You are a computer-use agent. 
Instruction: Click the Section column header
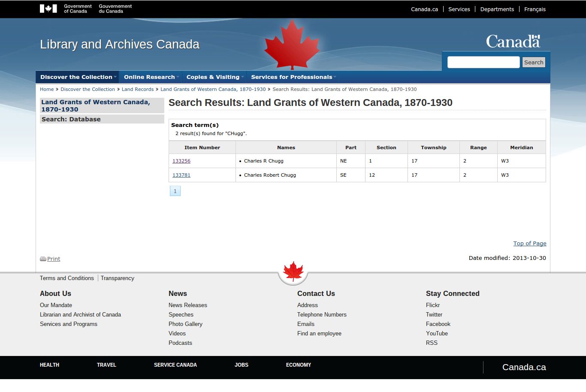pyautogui.click(x=387, y=148)
